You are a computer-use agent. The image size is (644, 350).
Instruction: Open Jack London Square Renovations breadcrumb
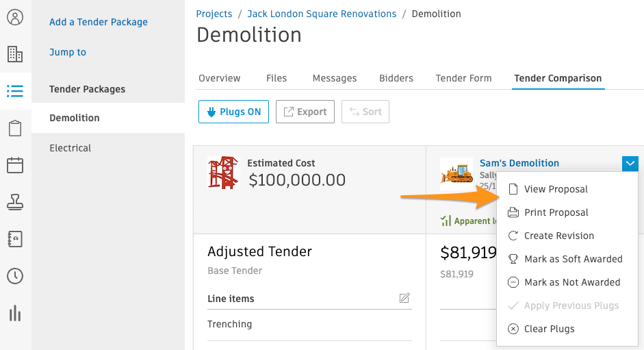[322, 14]
